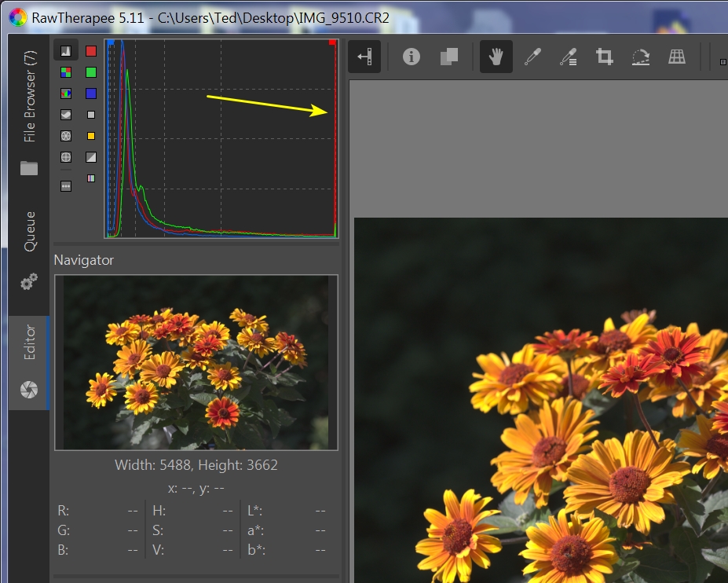This screenshot has height=583, width=728.
Task: Toggle luminance histogram display
Action: (x=91, y=115)
